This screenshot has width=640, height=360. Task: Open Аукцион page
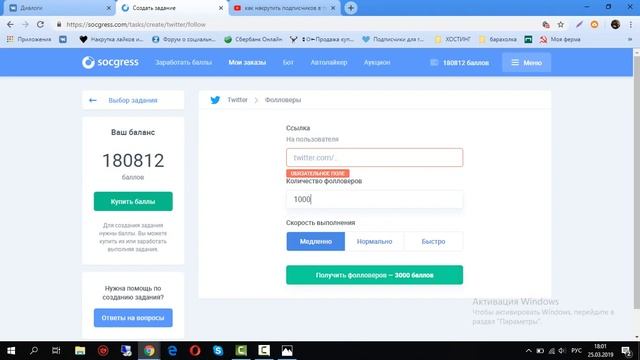377,62
